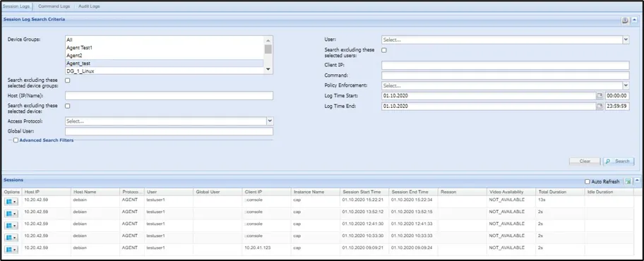Sort by the Instance Name column header
This screenshot has width=644, height=261.
tap(316, 192)
